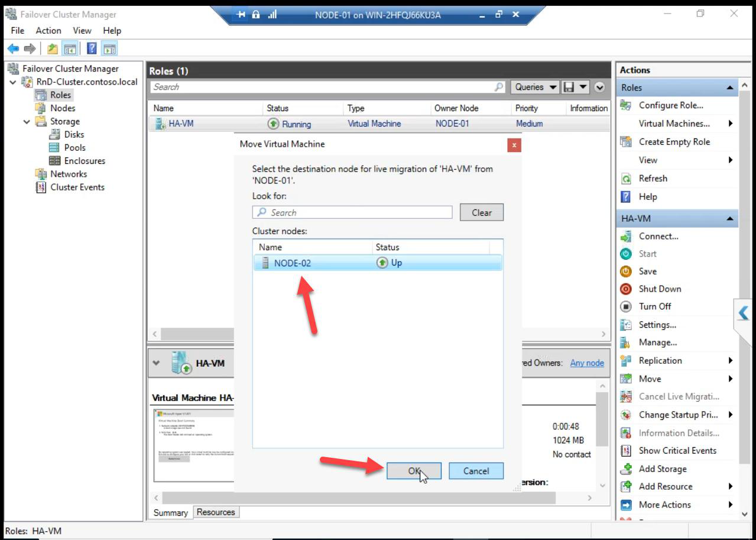Click the red Shut Down icon

pyautogui.click(x=626, y=289)
